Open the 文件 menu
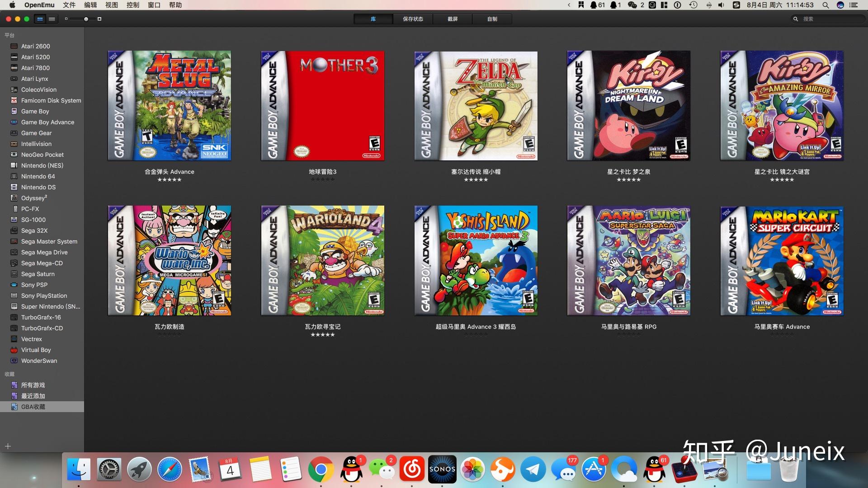This screenshot has height=488, width=868. tap(69, 5)
